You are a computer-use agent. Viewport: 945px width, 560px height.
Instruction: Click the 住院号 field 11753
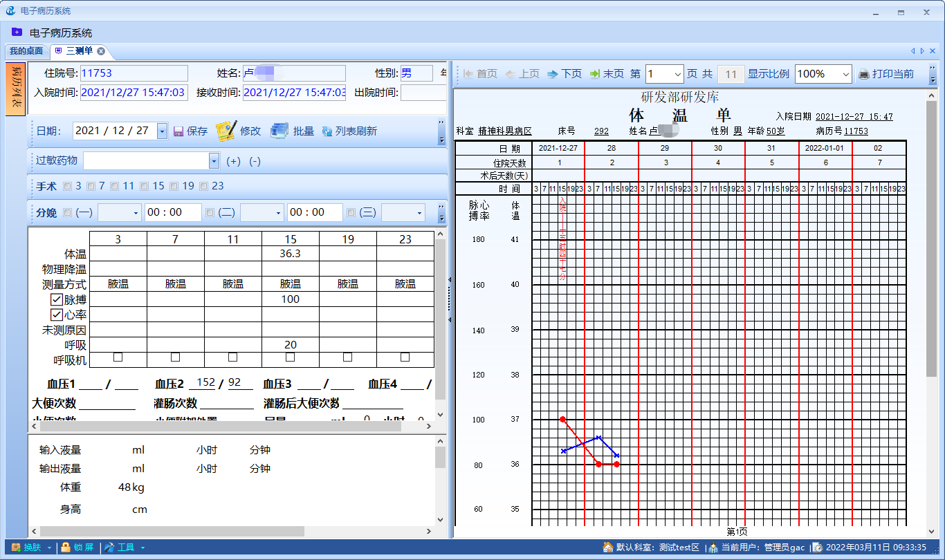(134, 73)
